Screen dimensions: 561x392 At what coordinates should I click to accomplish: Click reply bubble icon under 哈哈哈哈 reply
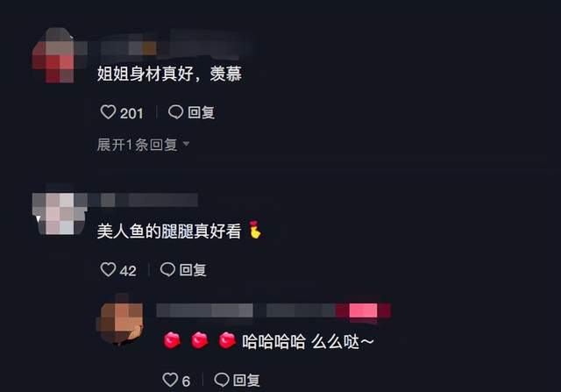[222, 380]
